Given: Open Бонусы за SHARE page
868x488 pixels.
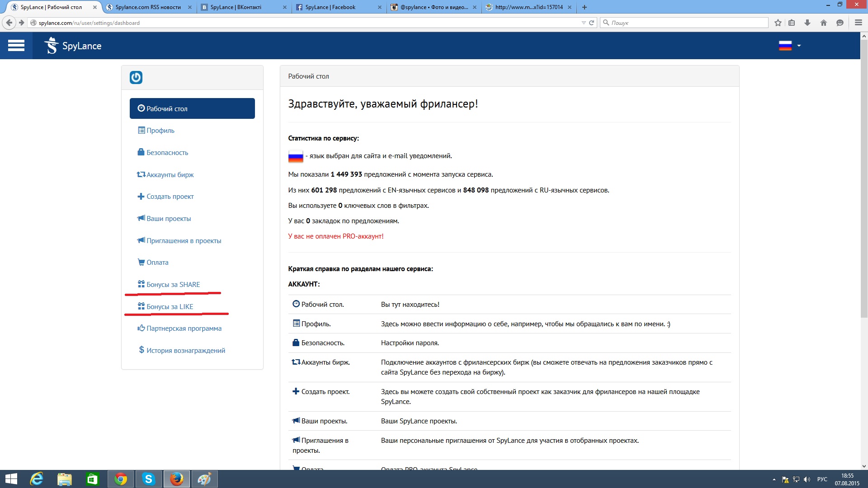Looking at the screenshot, I should (173, 285).
